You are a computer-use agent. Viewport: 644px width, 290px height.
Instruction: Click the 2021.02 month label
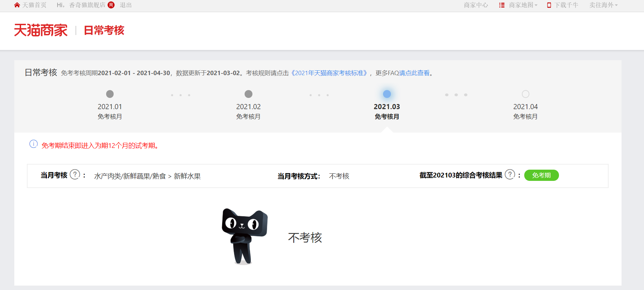click(x=248, y=107)
